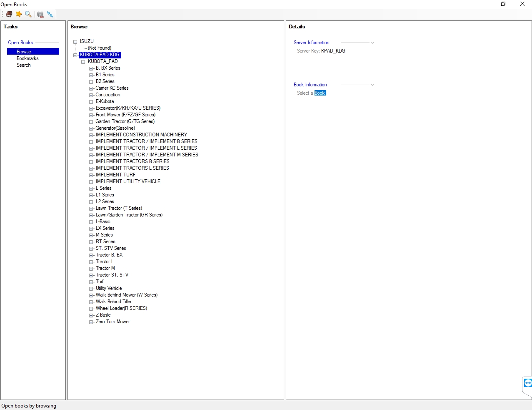Select B2 Series in the tree
The width and height of the screenshot is (532, 410).
click(x=105, y=81)
